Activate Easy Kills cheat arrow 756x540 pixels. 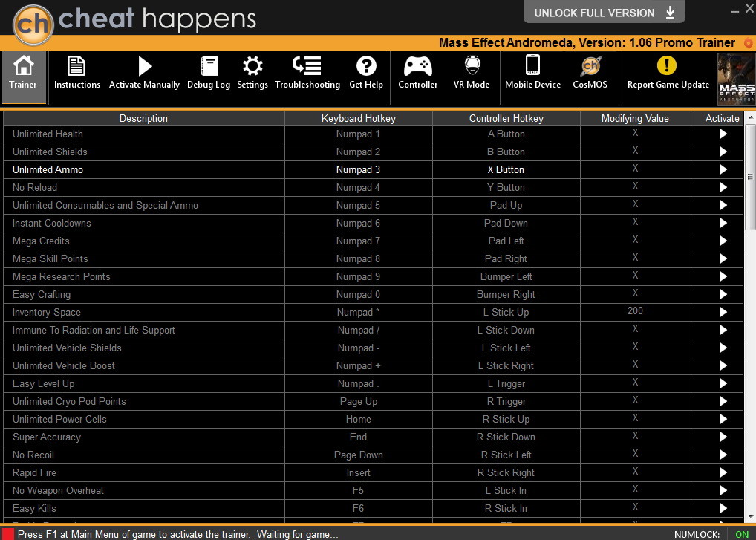(x=723, y=509)
